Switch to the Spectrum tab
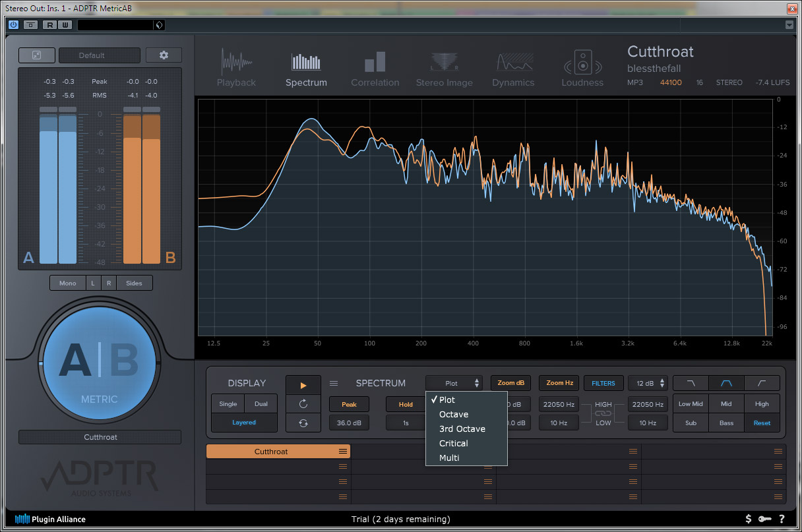Screen dimensions: 802x532 (x=306, y=69)
